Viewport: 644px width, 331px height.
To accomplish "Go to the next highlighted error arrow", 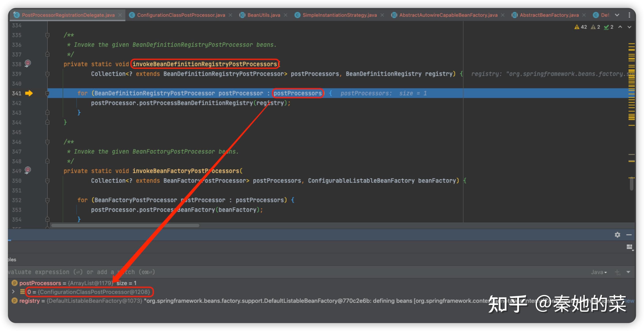I will coord(629,27).
